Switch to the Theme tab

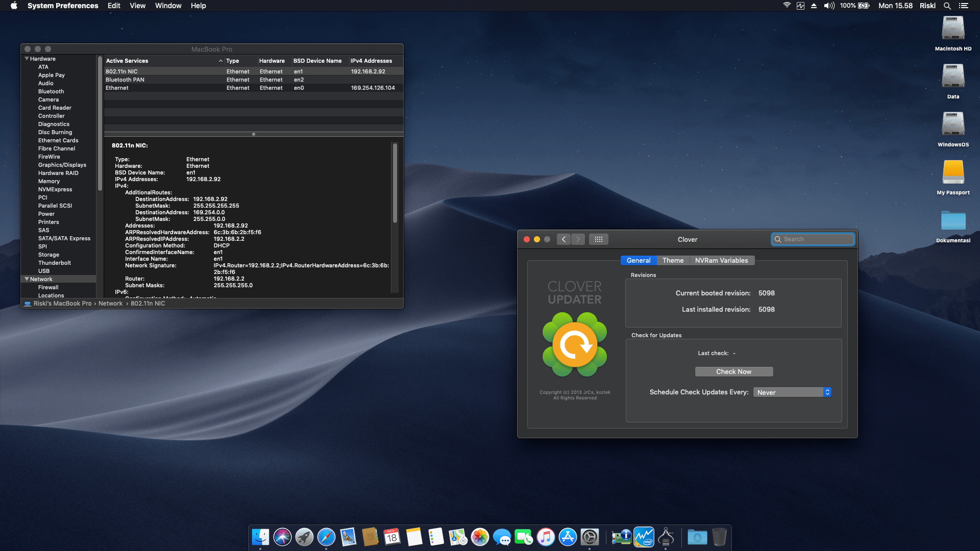(x=673, y=260)
